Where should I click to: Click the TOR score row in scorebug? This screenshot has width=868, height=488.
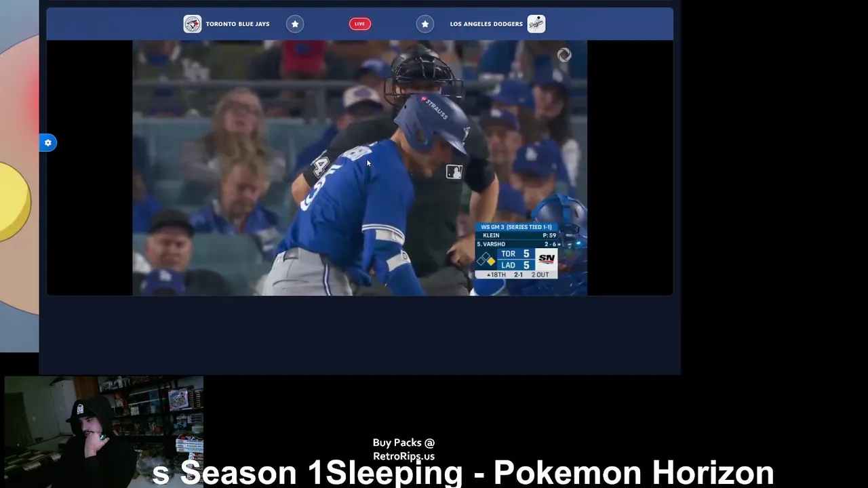point(515,253)
